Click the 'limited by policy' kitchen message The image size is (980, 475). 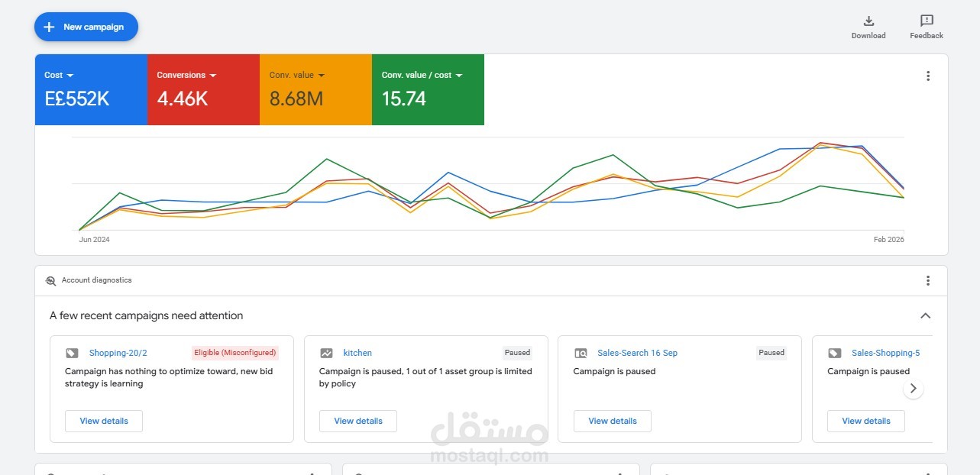tap(425, 377)
